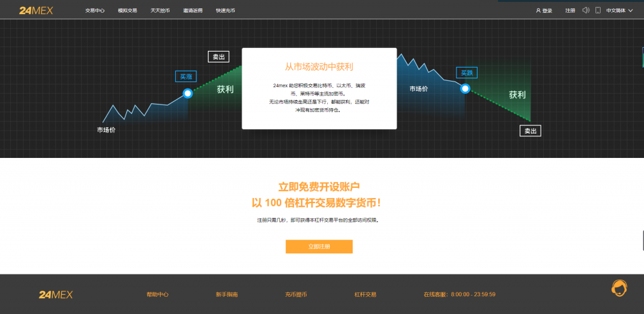This screenshot has height=314, width=644.
Task: Open the 帮助中心 footer link
Action: point(157,295)
